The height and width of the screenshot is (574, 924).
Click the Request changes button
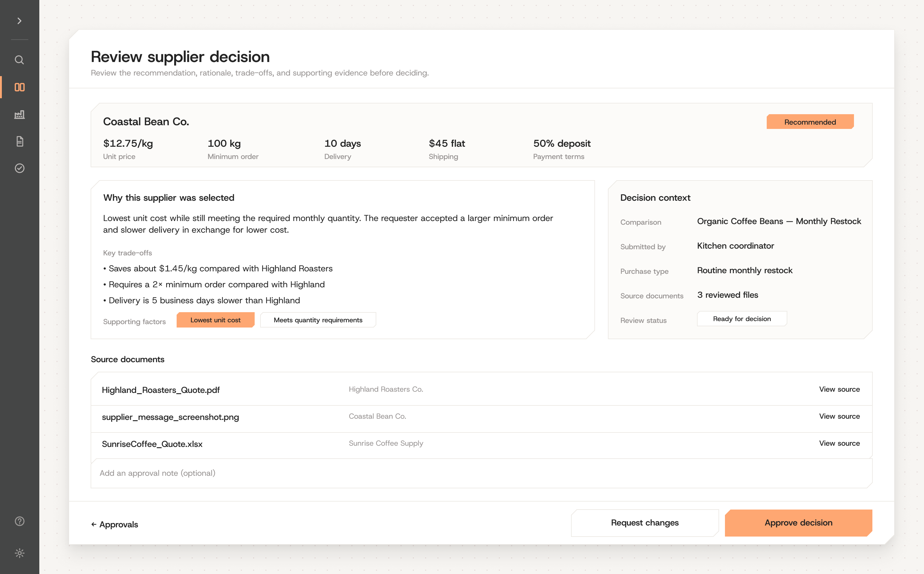645,523
